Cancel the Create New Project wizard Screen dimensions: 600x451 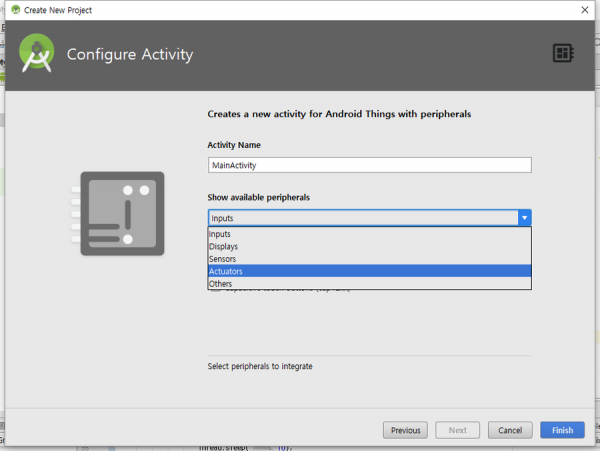pos(510,430)
